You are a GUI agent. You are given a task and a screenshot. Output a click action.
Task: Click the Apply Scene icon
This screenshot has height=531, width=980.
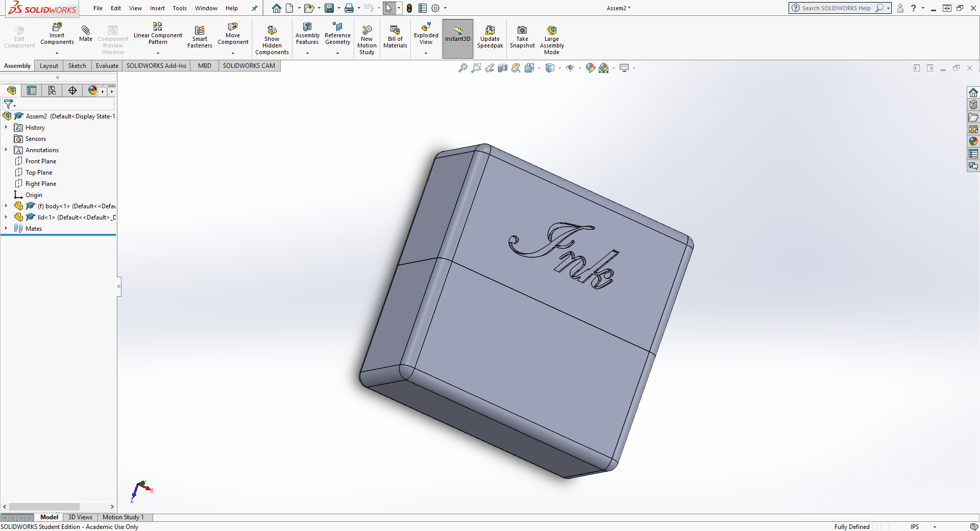click(x=604, y=68)
